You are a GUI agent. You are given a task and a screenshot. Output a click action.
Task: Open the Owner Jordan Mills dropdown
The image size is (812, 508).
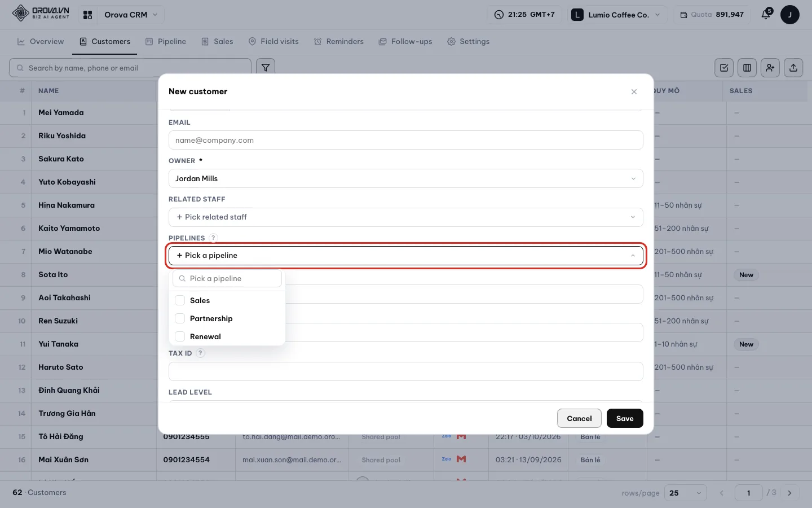[x=406, y=178]
